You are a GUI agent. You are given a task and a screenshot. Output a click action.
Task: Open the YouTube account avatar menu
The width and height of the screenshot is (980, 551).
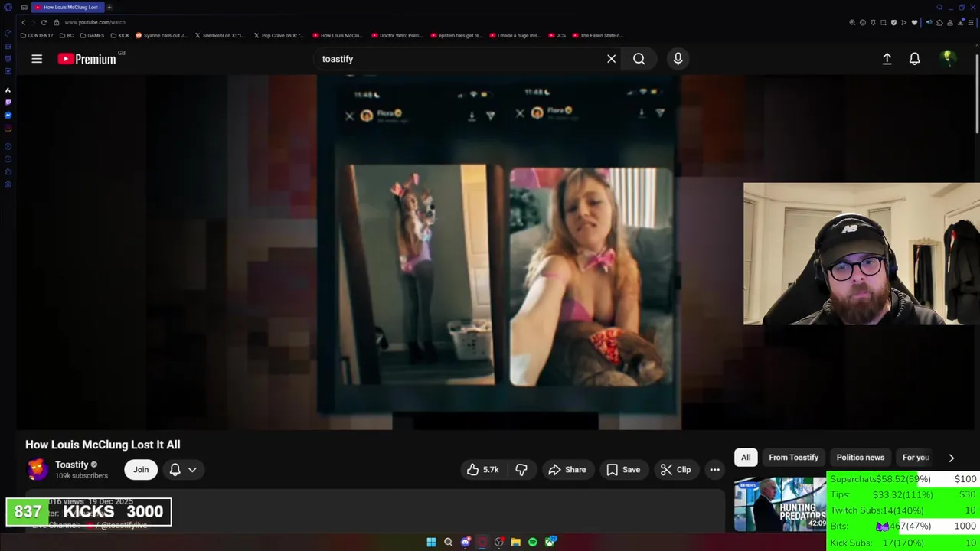tap(948, 59)
